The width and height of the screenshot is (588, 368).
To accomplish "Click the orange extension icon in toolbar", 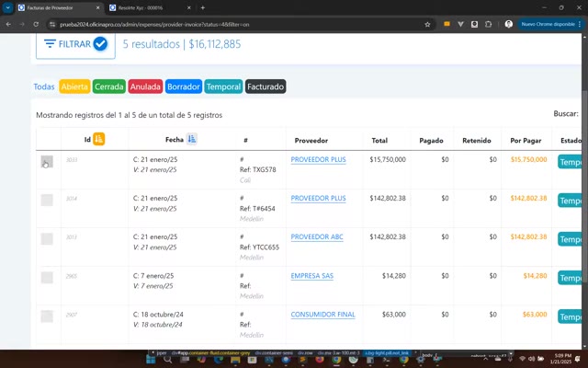I will [447, 24].
